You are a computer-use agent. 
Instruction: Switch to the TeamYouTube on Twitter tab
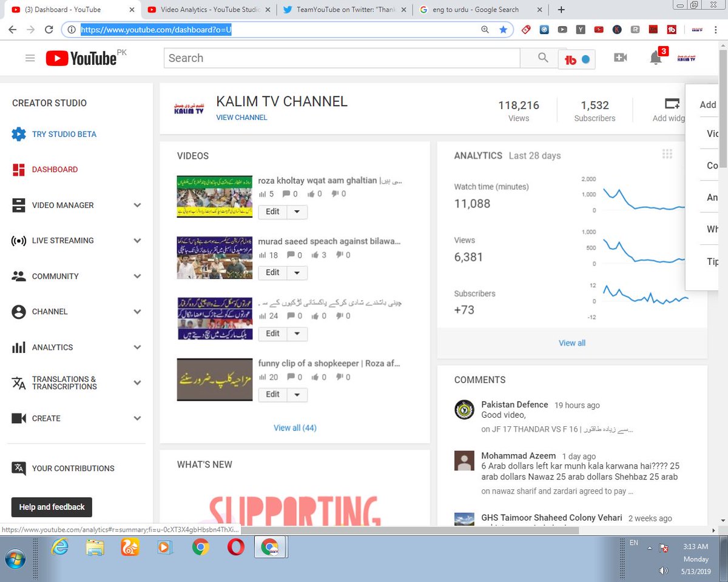tap(344, 10)
